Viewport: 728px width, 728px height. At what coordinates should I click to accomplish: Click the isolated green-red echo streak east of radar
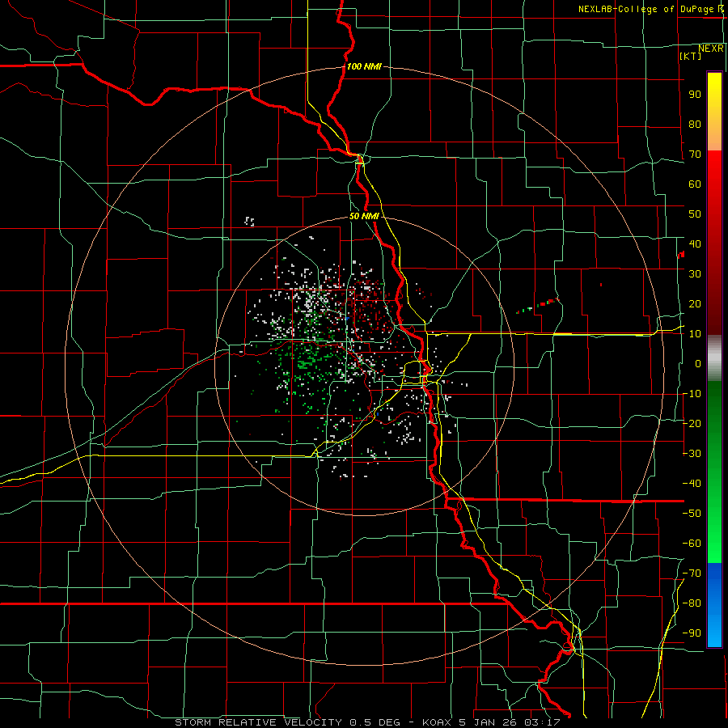tap(538, 305)
